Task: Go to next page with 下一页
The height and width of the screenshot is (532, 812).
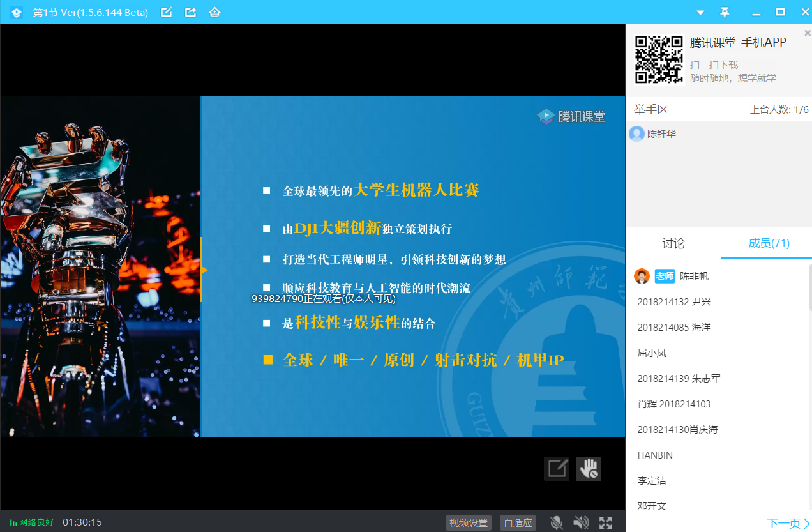Action: click(x=788, y=523)
